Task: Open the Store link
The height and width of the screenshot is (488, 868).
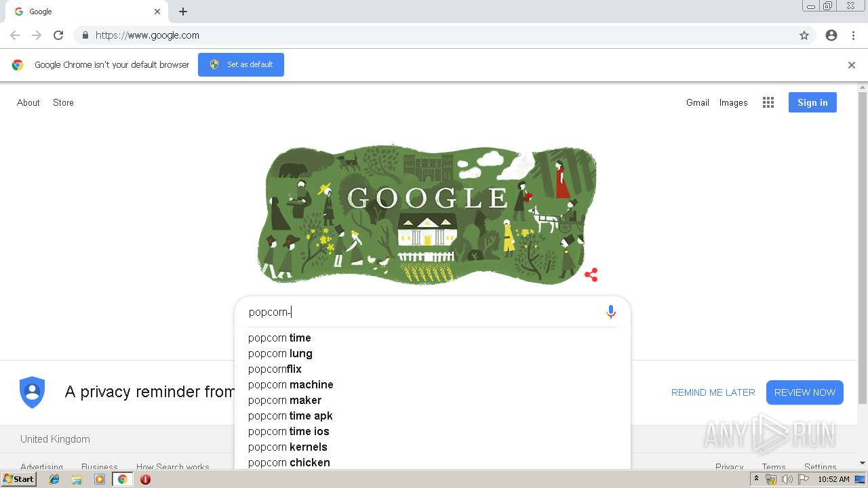Action: point(63,102)
